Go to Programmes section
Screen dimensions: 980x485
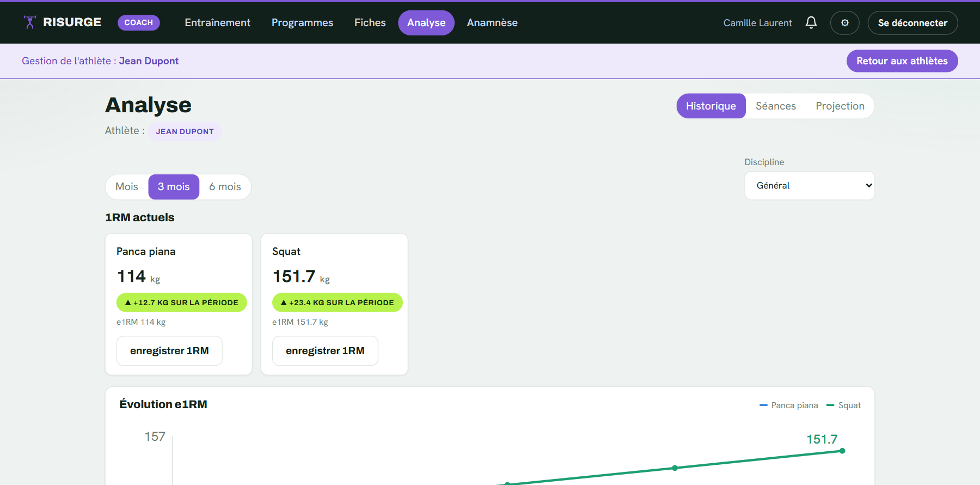pos(302,23)
